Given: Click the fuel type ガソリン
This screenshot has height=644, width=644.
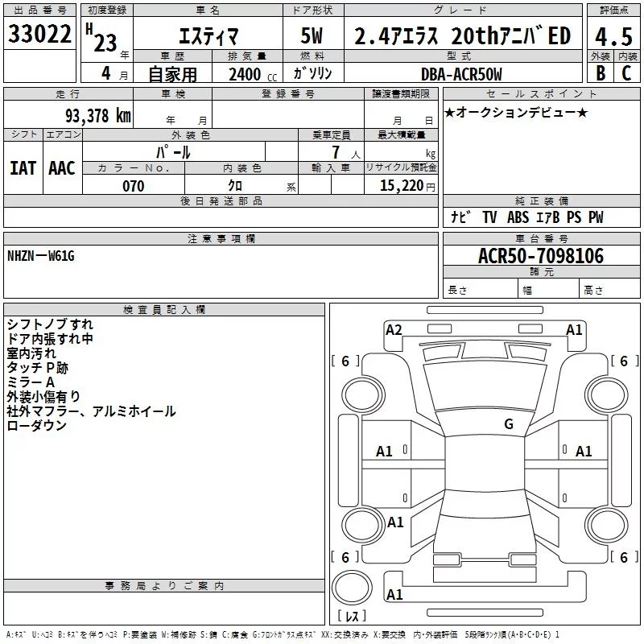Looking at the screenshot, I should 312,73.
